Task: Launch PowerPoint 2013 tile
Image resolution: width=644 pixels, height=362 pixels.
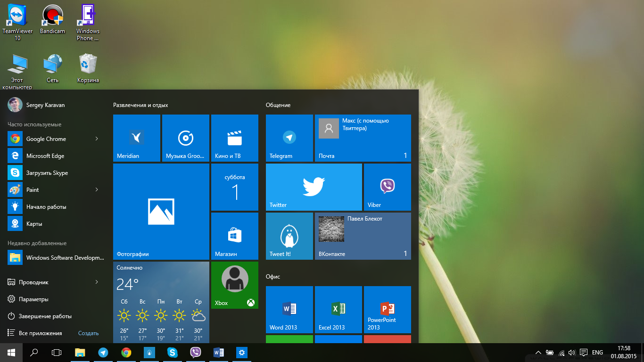Action: (x=388, y=310)
